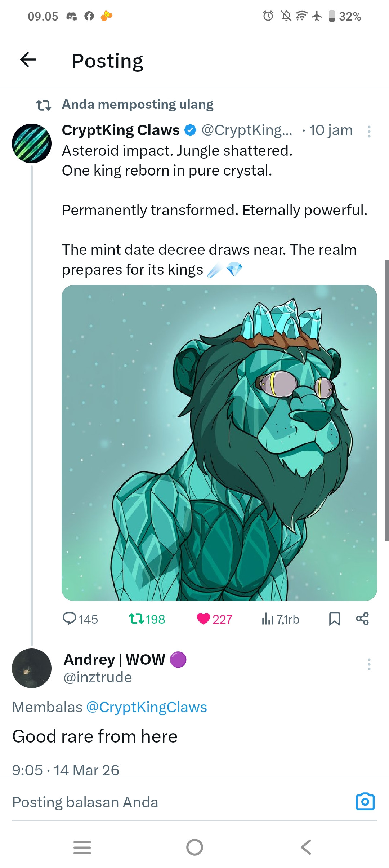Follow the @CryptKingClaws mention link

[x=147, y=707]
